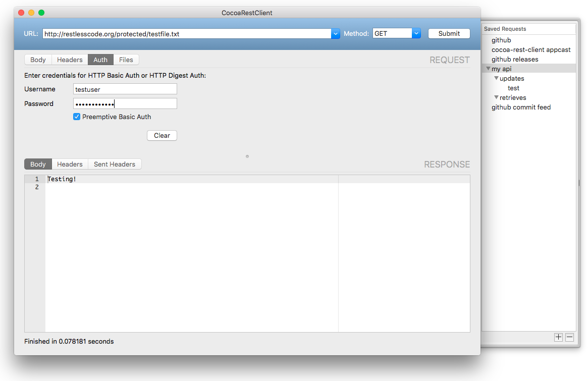Switch to request Headers tab

70,60
